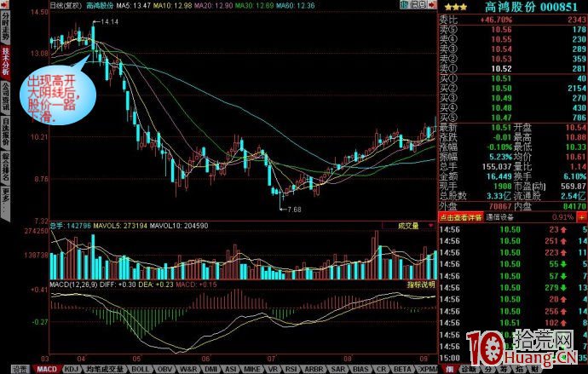Click the 筹 chip distribution icon

[504, 370]
